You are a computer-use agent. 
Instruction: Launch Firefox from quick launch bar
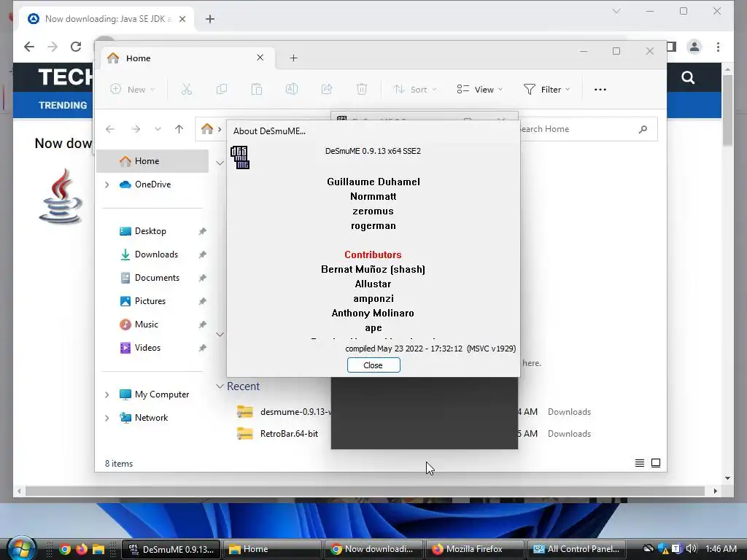click(x=82, y=549)
